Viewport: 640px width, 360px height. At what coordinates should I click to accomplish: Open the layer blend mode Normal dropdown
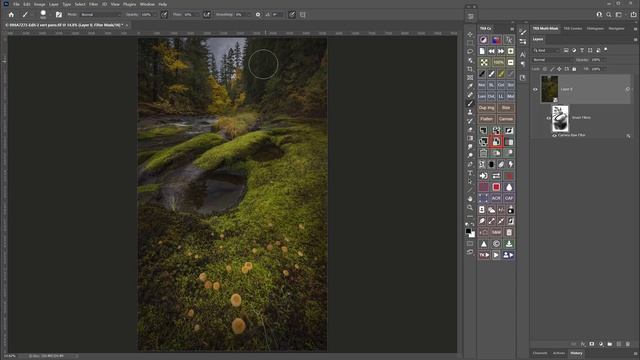(x=552, y=60)
